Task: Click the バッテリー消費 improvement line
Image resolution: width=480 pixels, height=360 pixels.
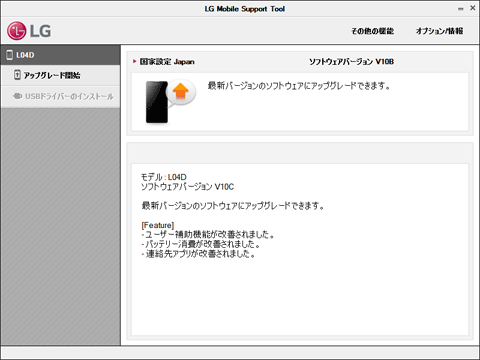Action: [x=201, y=244]
